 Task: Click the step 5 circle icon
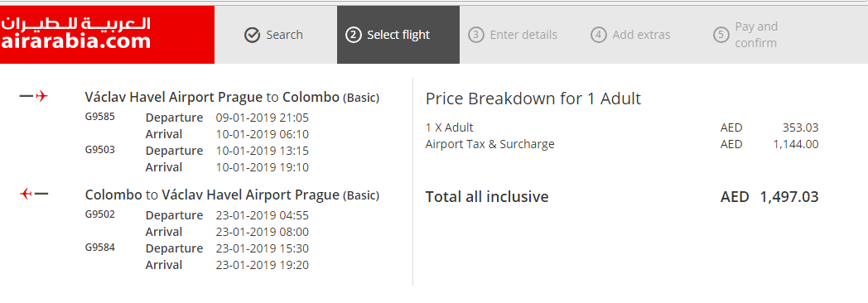click(x=721, y=35)
